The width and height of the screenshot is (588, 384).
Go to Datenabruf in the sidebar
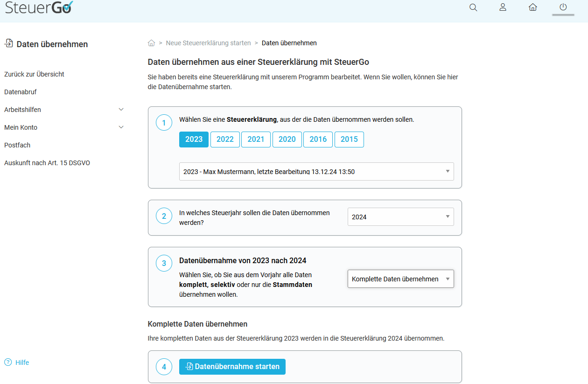coord(21,92)
